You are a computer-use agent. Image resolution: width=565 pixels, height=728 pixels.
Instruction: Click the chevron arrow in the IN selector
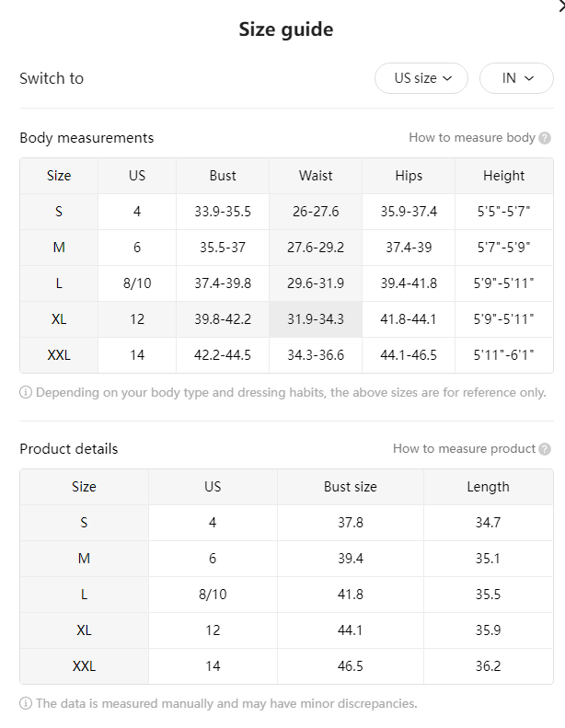pyautogui.click(x=529, y=78)
